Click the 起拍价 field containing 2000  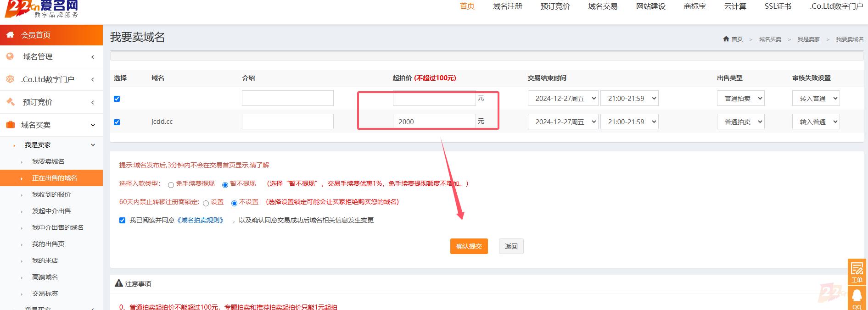pos(434,122)
